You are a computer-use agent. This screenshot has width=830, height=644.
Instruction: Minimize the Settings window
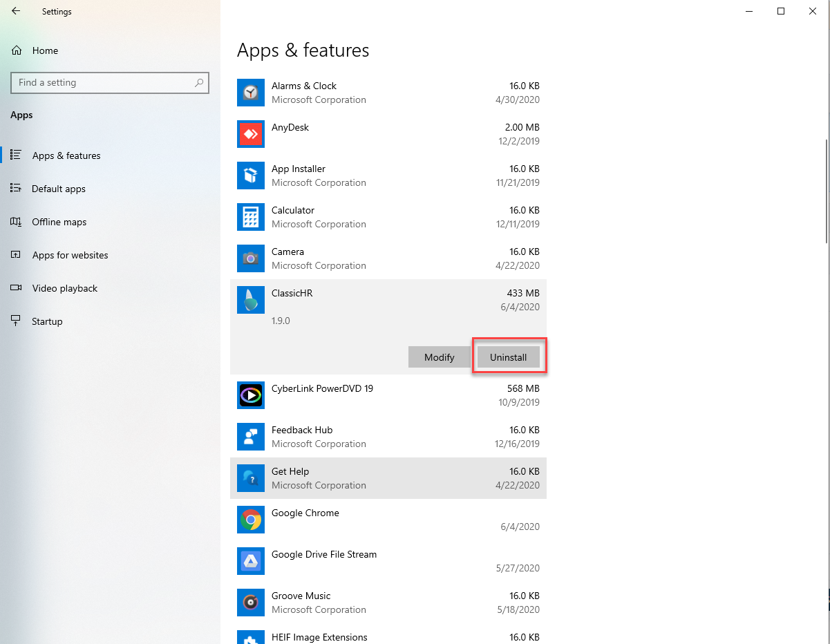tap(749, 11)
